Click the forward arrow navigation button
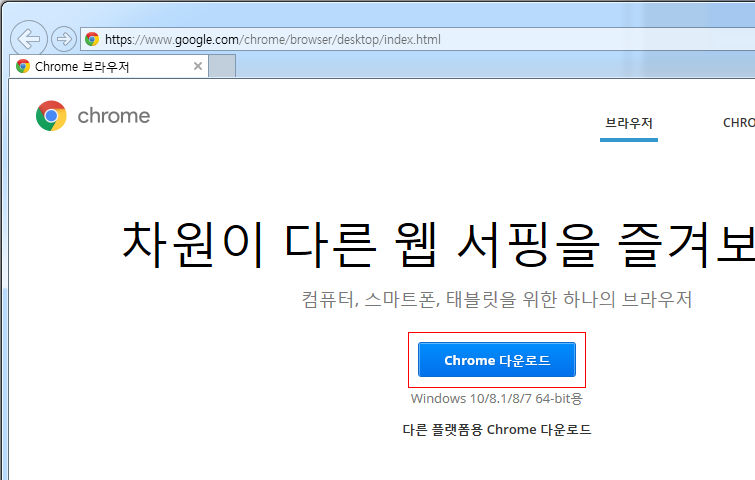This screenshot has width=755, height=480. click(x=64, y=39)
